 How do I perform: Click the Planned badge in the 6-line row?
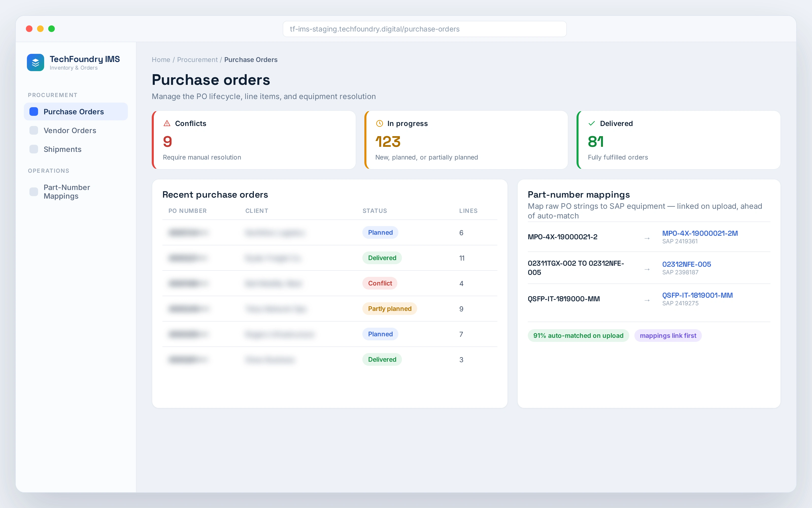380,232
